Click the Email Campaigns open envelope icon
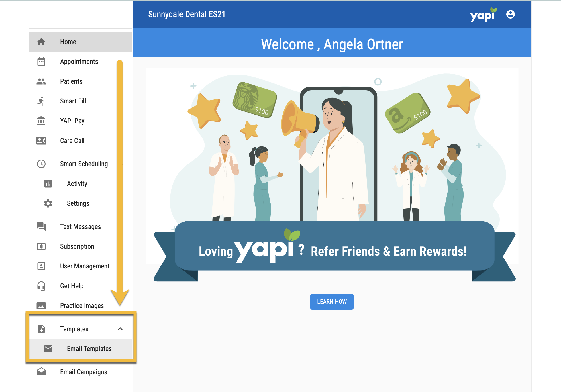 [41, 372]
